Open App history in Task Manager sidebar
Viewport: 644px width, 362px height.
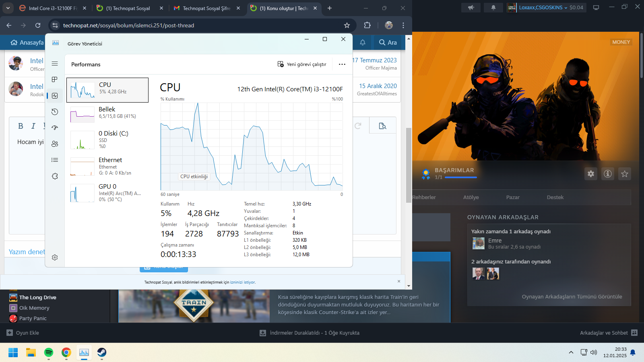point(55,112)
